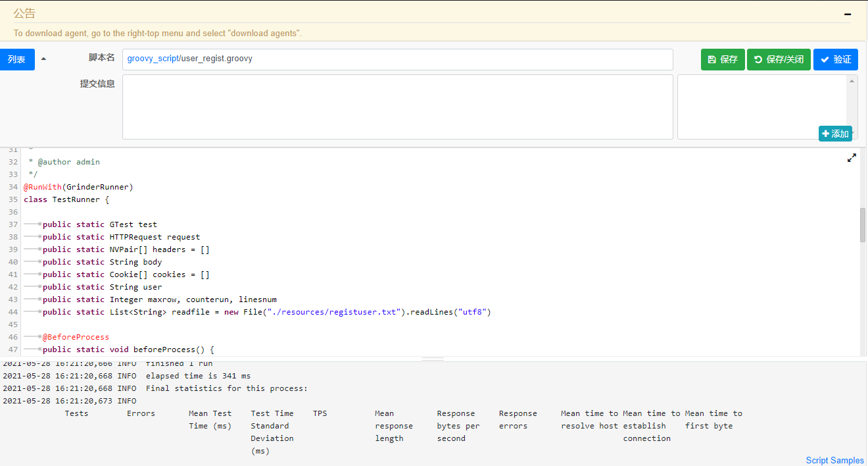Image resolution: width=868 pixels, height=466 pixels.
Task: Collapse the 公告 announcement panel
Action: (x=848, y=14)
